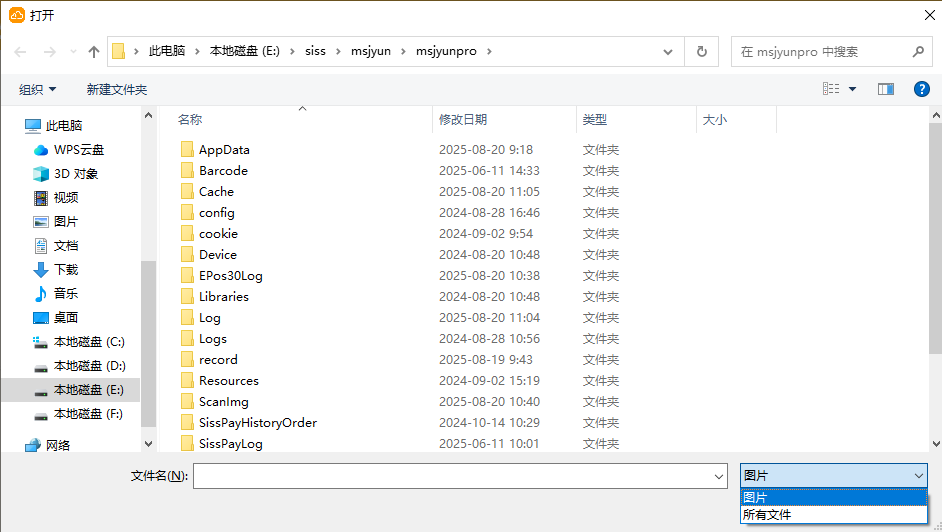Sort by 大小 column header

(x=715, y=119)
